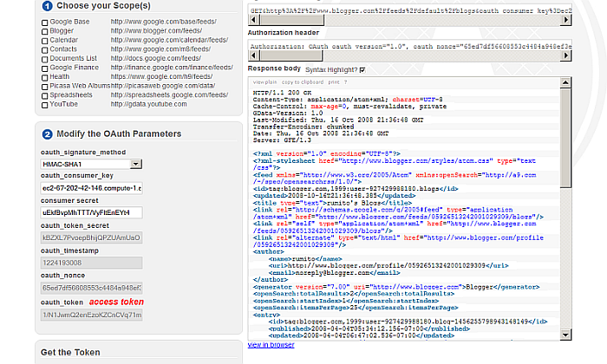Click the Google Finance feeds URL text
The height and width of the screenshot is (364, 607).
172,68
